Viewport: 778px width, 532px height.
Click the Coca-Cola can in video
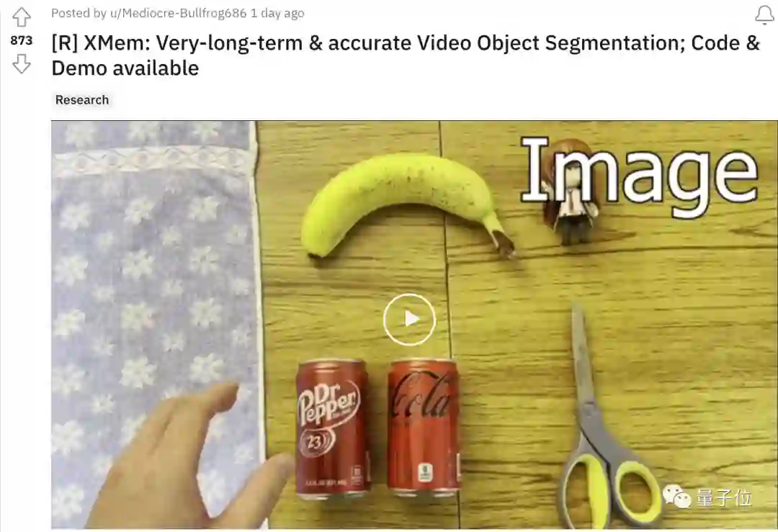pyautogui.click(x=424, y=428)
